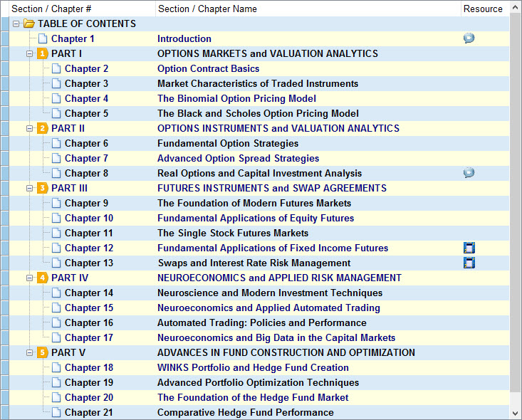This screenshot has width=522, height=420.
Task: Click the video resource icon for Chapter 1
Action: point(469,38)
